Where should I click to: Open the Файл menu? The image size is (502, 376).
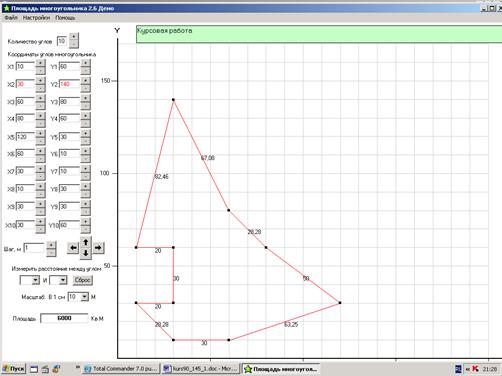click(x=11, y=18)
